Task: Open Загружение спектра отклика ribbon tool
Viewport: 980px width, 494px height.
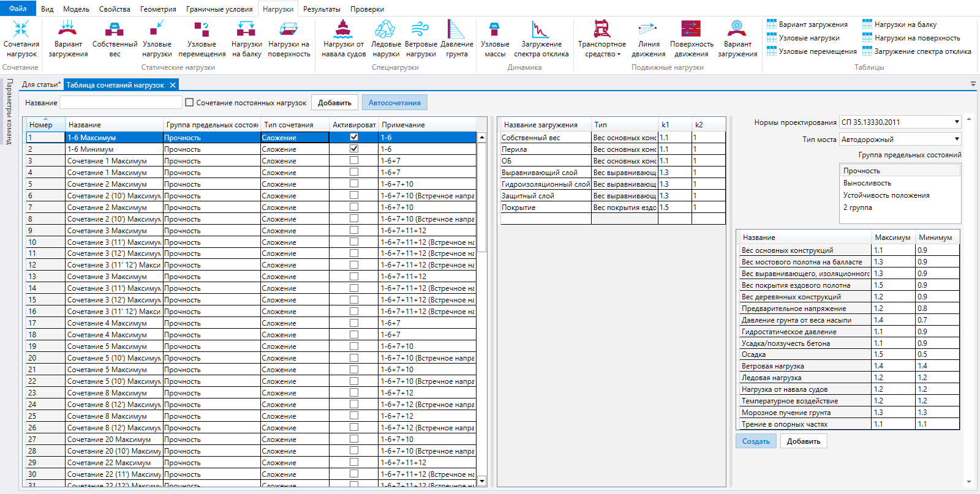Action: (x=541, y=39)
